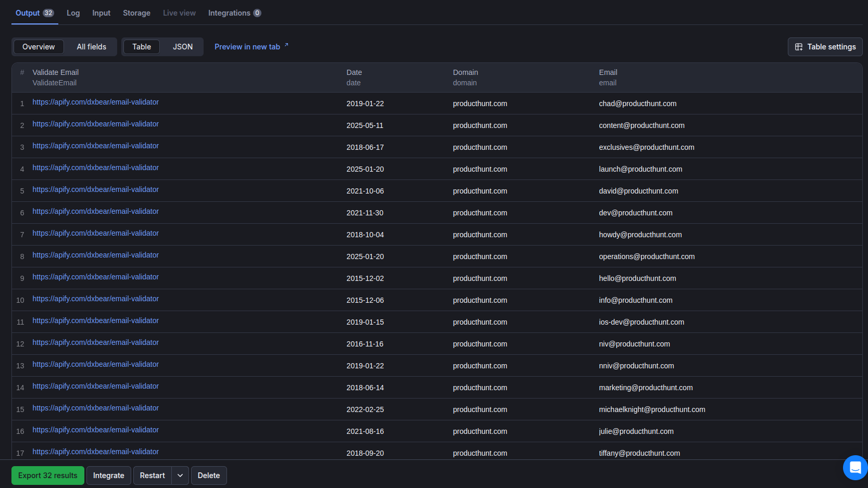868x488 pixels.
Task: Select email ios-dev@producthunt.com
Action: (x=641, y=322)
